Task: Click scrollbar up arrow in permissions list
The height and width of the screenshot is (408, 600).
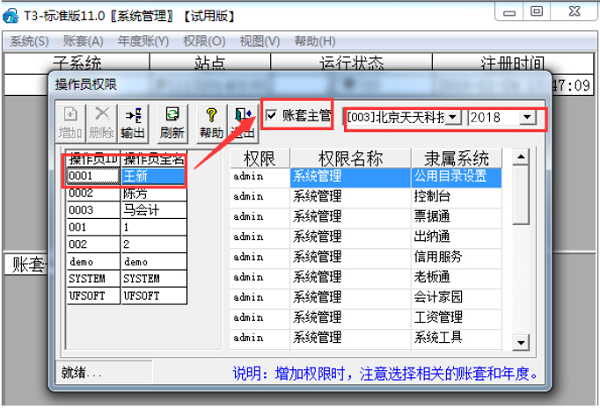Action: point(521,157)
